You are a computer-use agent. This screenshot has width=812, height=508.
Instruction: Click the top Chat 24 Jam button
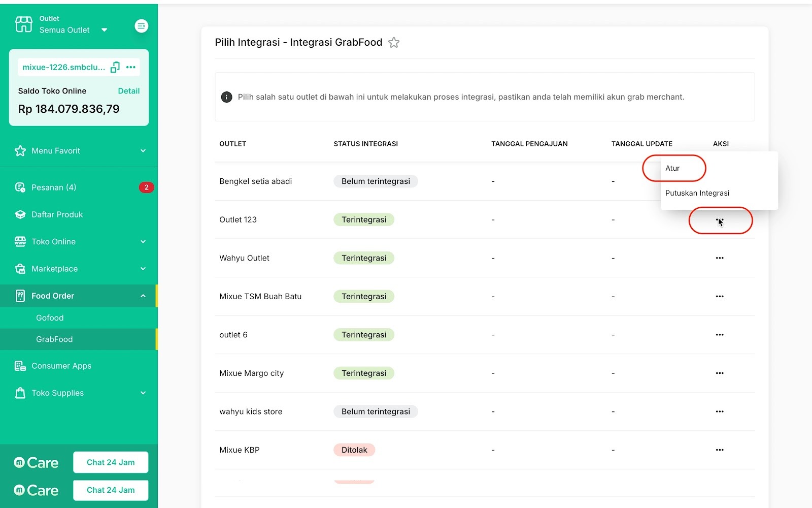pos(111,462)
